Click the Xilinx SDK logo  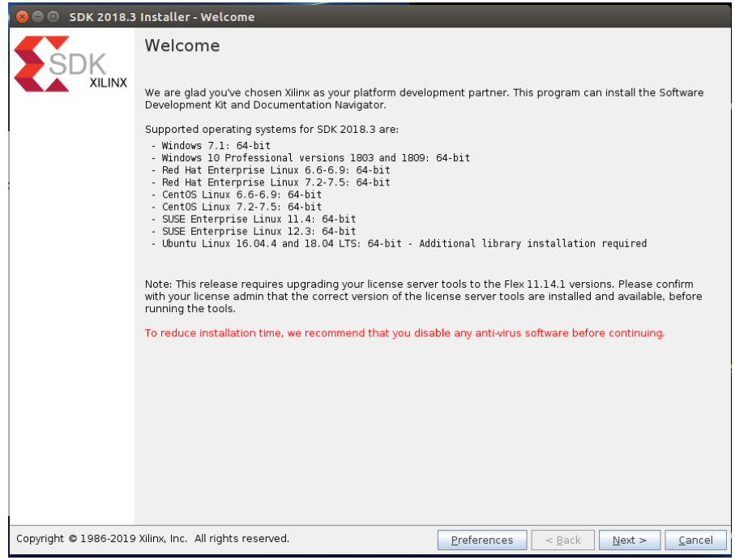71,64
